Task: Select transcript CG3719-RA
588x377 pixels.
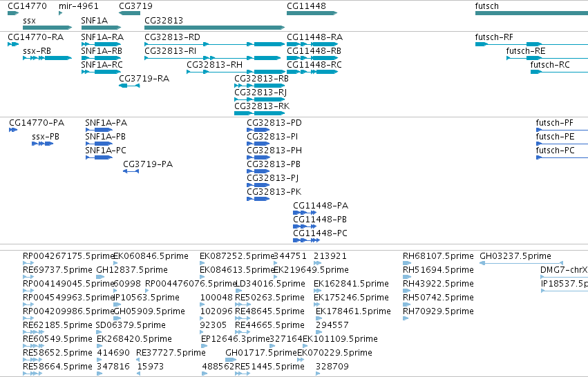Action: [129, 86]
